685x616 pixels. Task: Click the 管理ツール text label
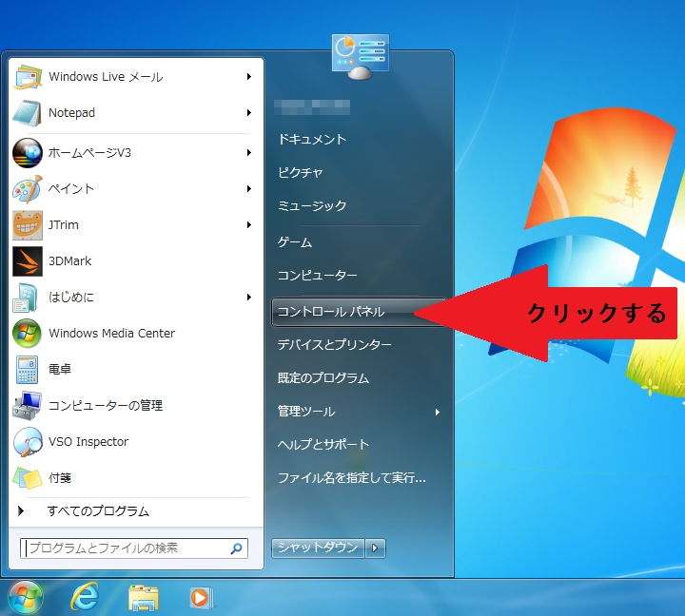306,412
